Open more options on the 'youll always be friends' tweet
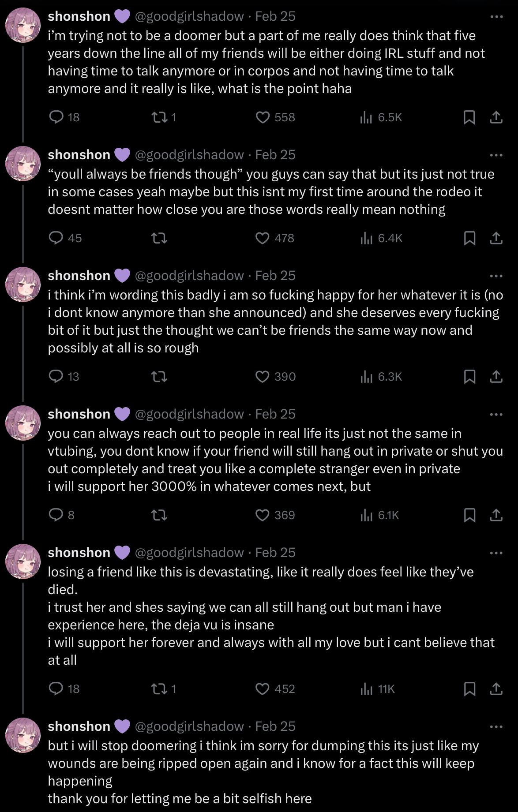 [x=496, y=155]
